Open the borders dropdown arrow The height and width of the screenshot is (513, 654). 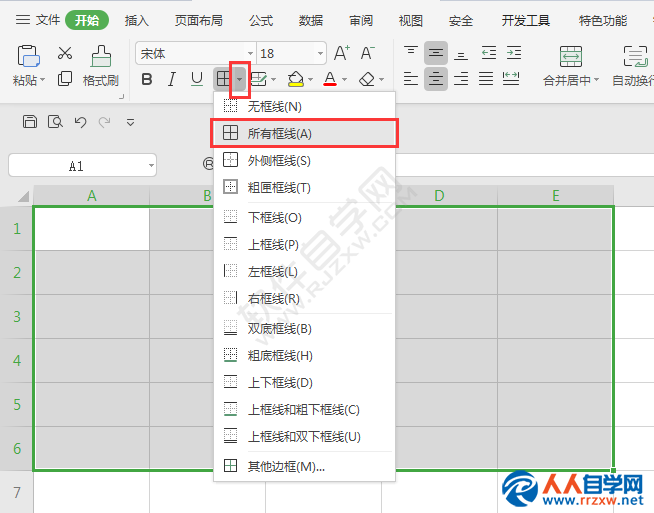pos(239,79)
